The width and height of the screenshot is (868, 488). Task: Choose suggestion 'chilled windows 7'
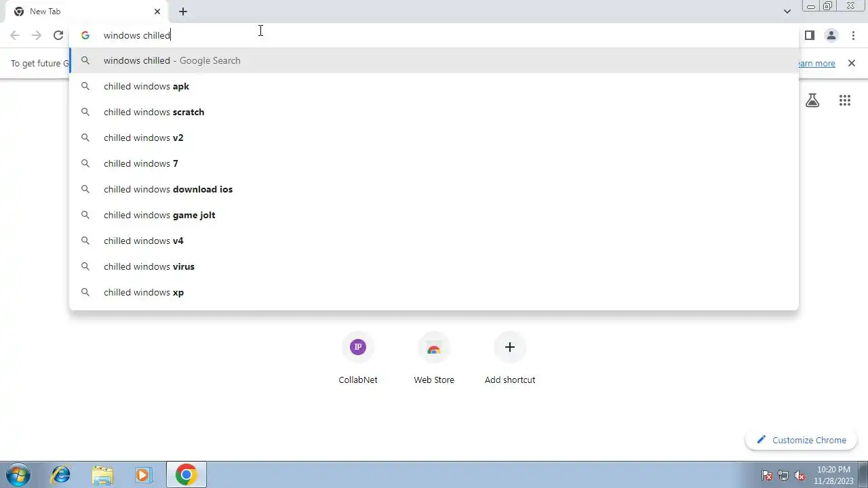point(434,163)
